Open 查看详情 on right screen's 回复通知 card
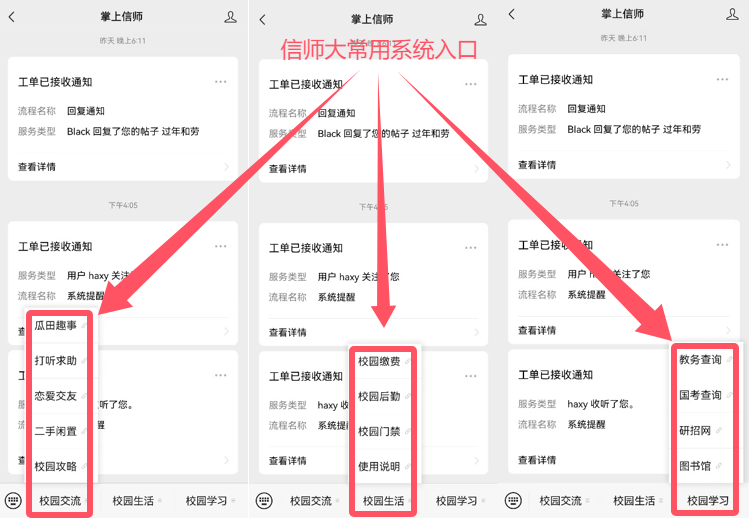This screenshot has height=519, width=749. coord(537,165)
